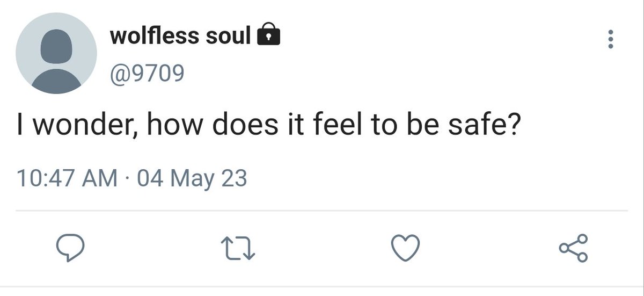Open the three-dot more options menu
644x296 pixels.
(610, 40)
